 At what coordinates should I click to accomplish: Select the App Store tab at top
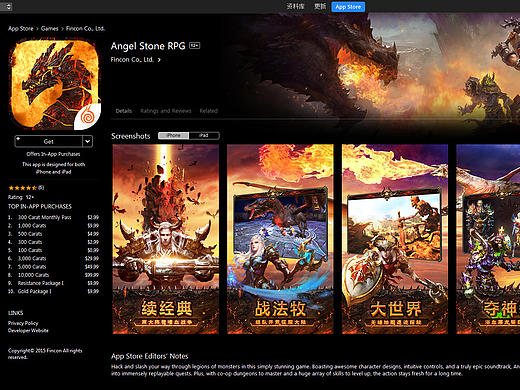348,7
